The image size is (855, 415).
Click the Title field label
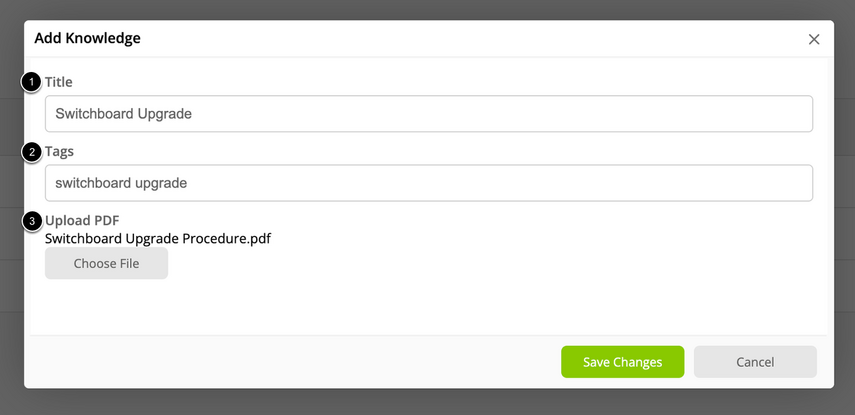pyautogui.click(x=58, y=82)
